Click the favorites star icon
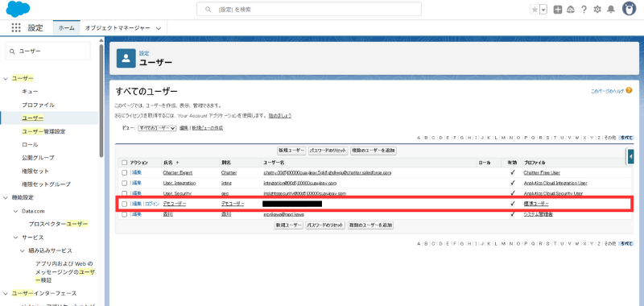The width and height of the screenshot is (644, 306). tap(535, 10)
